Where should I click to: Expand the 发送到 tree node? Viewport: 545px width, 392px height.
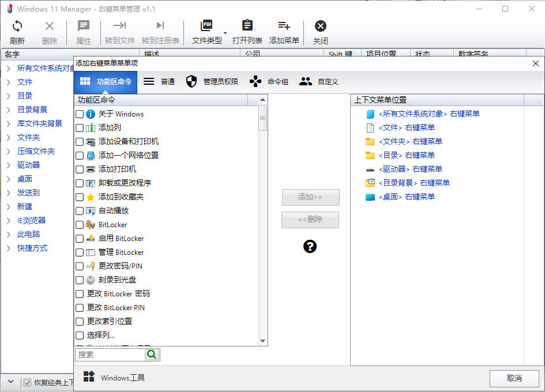pyautogui.click(x=9, y=193)
